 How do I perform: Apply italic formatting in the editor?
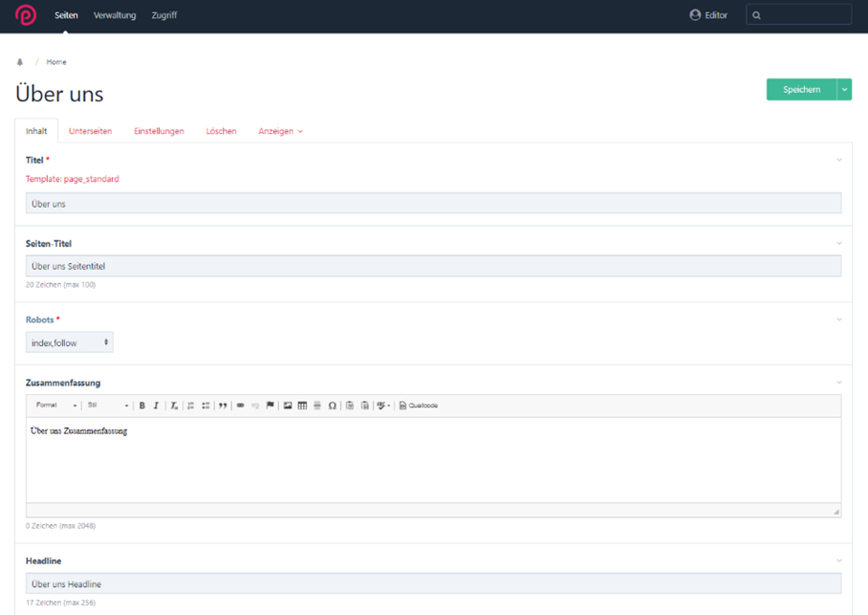click(157, 406)
